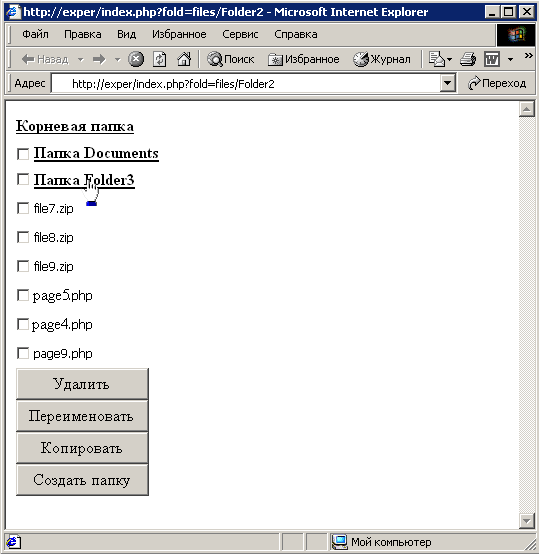Open the Папка Folder3 link
Image resolution: width=539 pixels, height=554 pixels.
[84, 180]
